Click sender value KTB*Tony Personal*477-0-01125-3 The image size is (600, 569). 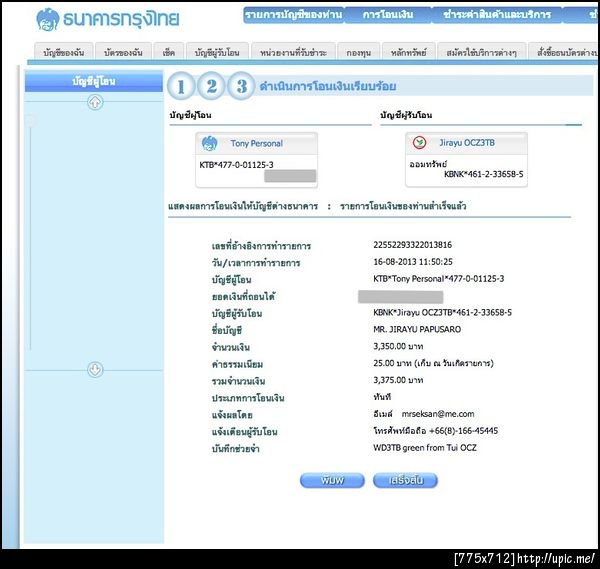pyautogui.click(x=439, y=279)
